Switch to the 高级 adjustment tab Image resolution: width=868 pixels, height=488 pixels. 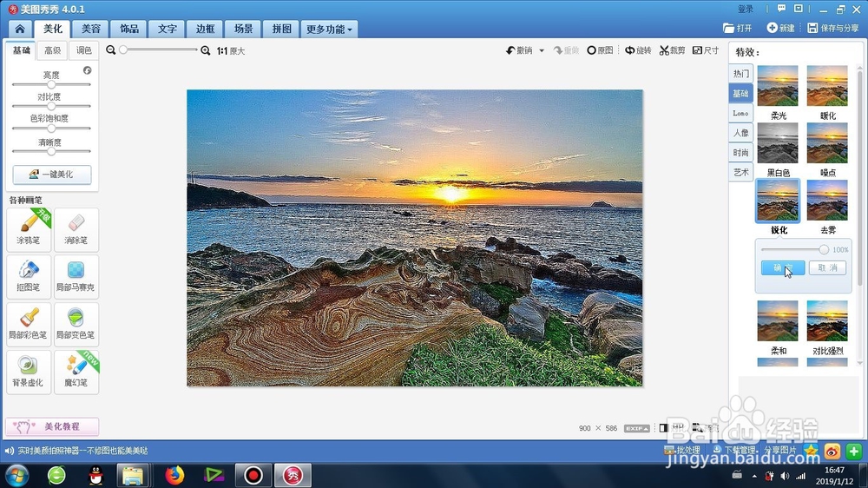point(53,50)
